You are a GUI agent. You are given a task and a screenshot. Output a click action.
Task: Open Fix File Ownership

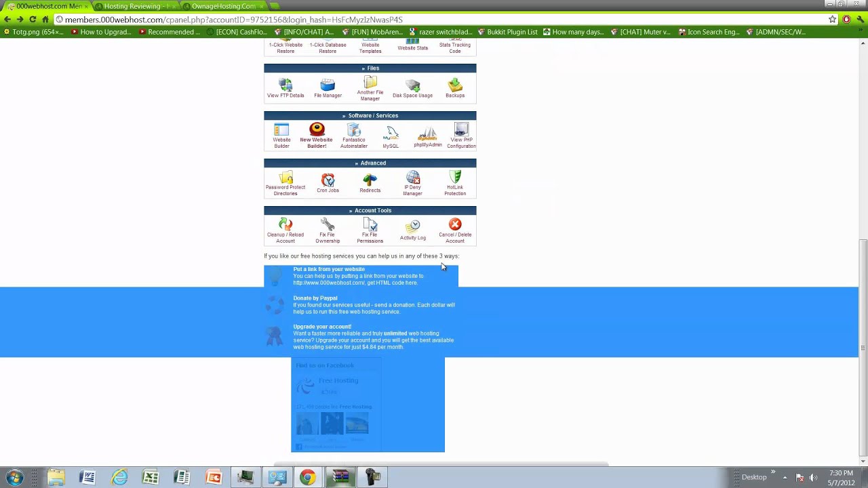[x=328, y=231]
